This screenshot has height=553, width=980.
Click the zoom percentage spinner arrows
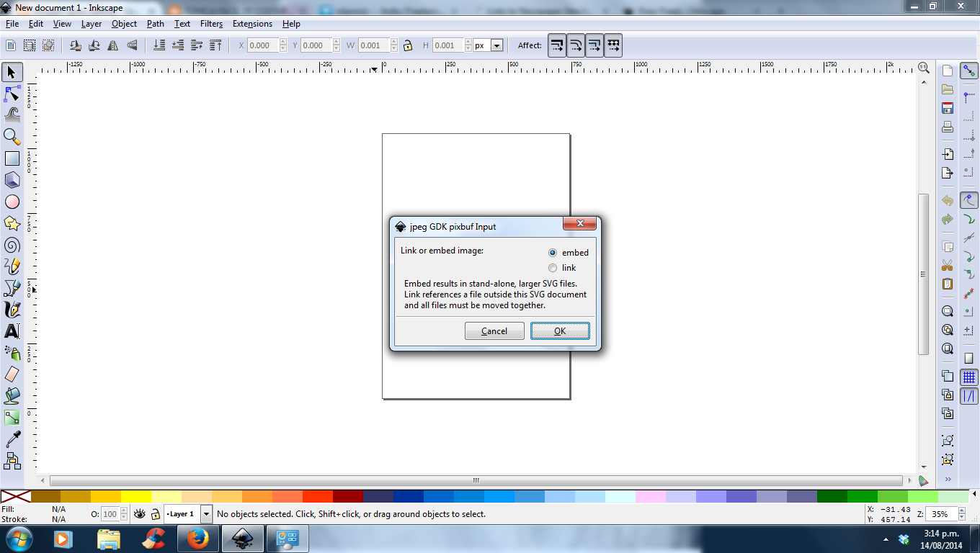pyautogui.click(x=961, y=514)
